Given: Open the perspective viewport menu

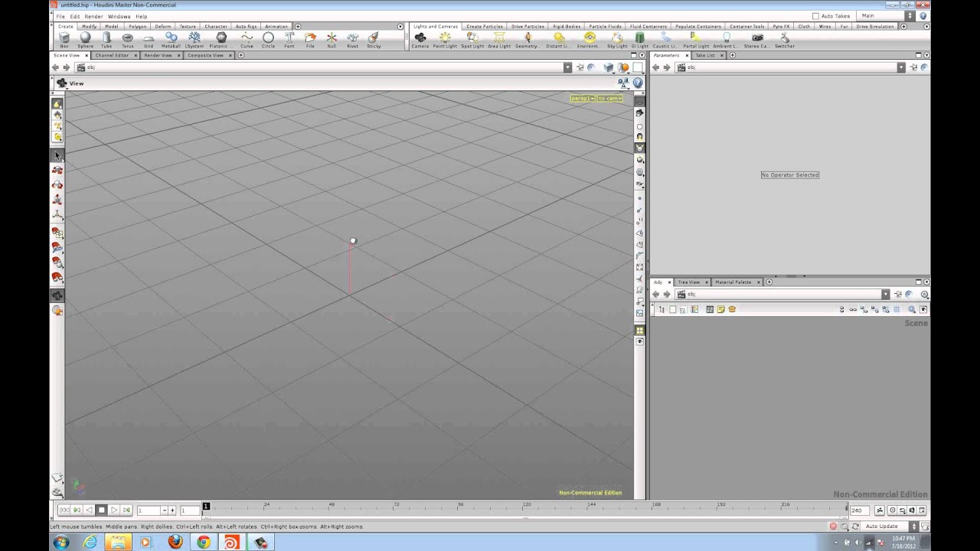Looking at the screenshot, I should coord(583,98).
